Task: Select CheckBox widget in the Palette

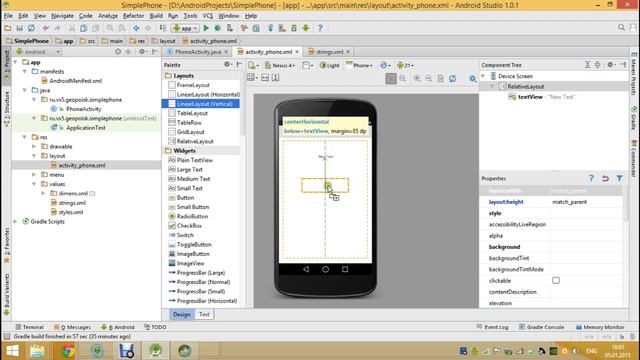Action: pos(185,226)
